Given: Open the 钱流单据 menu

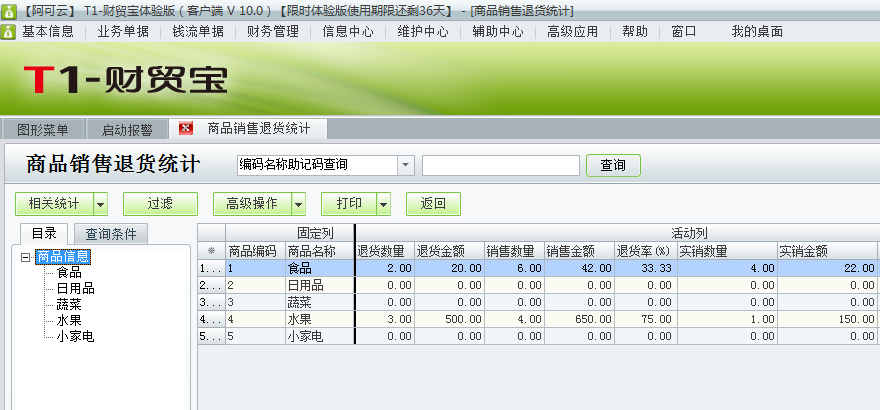Looking at the screenshot, I should point(198,32).
